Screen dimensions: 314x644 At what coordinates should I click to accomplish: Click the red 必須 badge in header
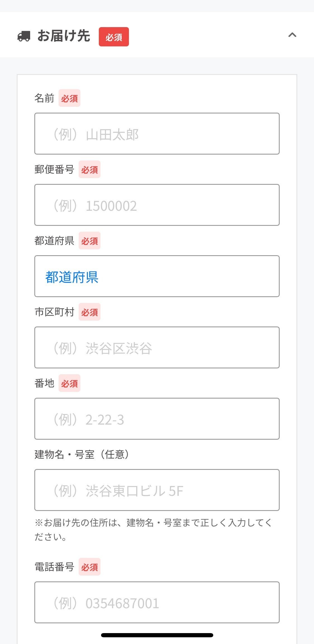(114, 37)
